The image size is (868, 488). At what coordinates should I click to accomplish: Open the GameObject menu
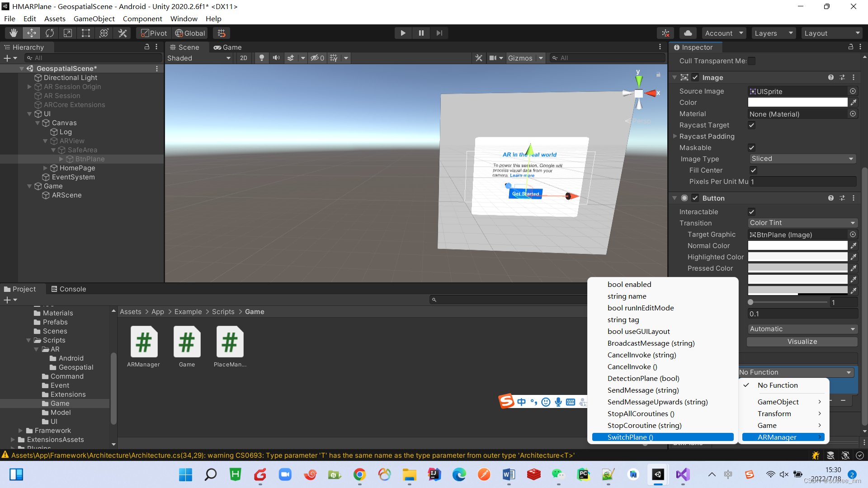(94, 19)
